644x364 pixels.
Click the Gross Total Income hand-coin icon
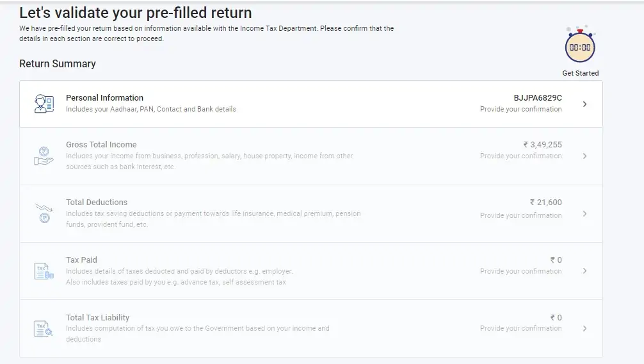pos(44,156)
